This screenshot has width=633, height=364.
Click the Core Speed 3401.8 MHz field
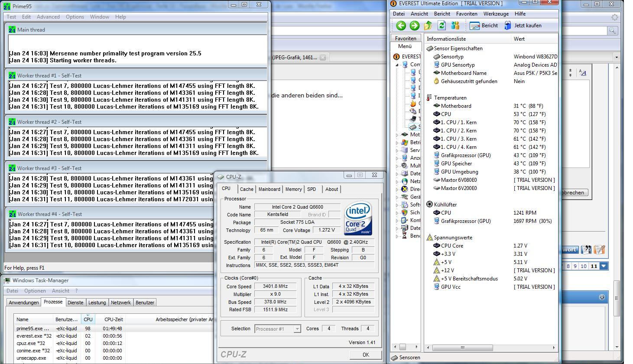point(276,287)
